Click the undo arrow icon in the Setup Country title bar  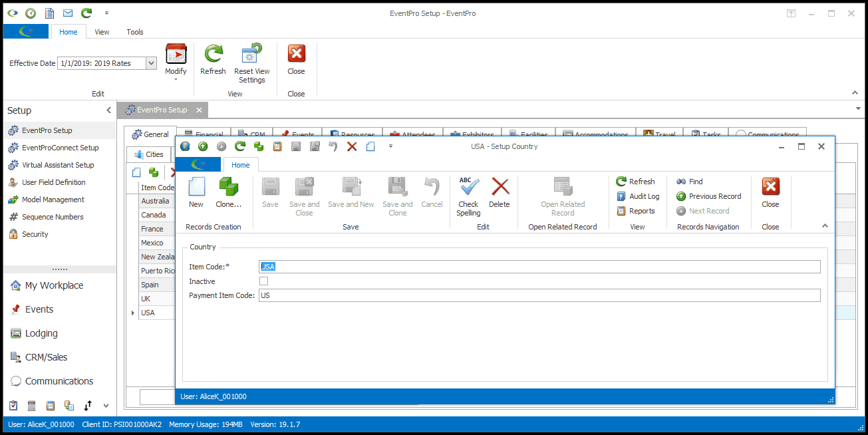click(333, 146)
